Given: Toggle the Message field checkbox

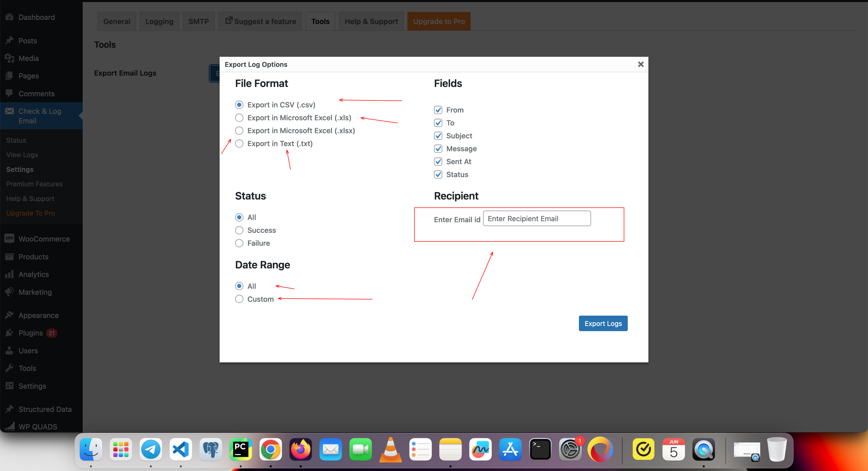Looking at the screenshot, I should point(438,149).
